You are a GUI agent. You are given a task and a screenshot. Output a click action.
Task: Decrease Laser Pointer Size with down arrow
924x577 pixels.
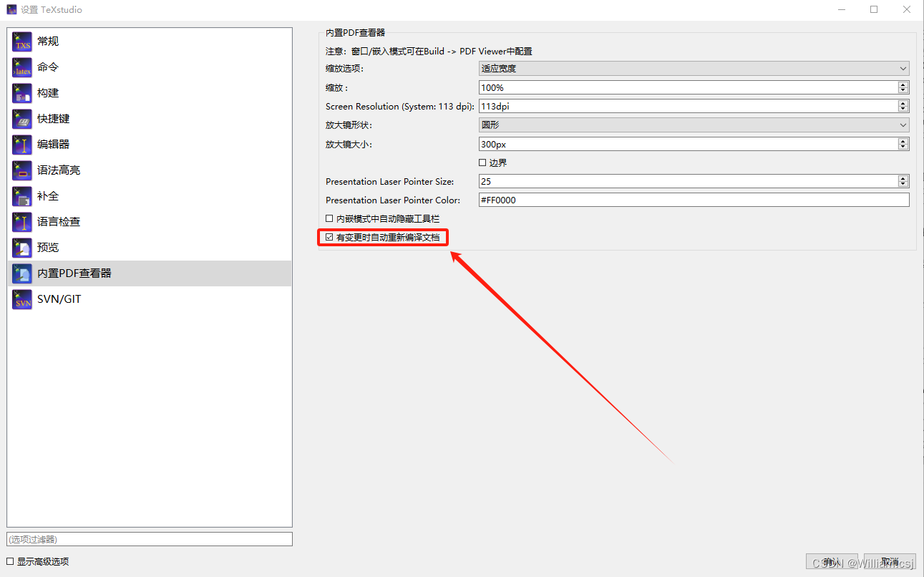tap(903, 185)
